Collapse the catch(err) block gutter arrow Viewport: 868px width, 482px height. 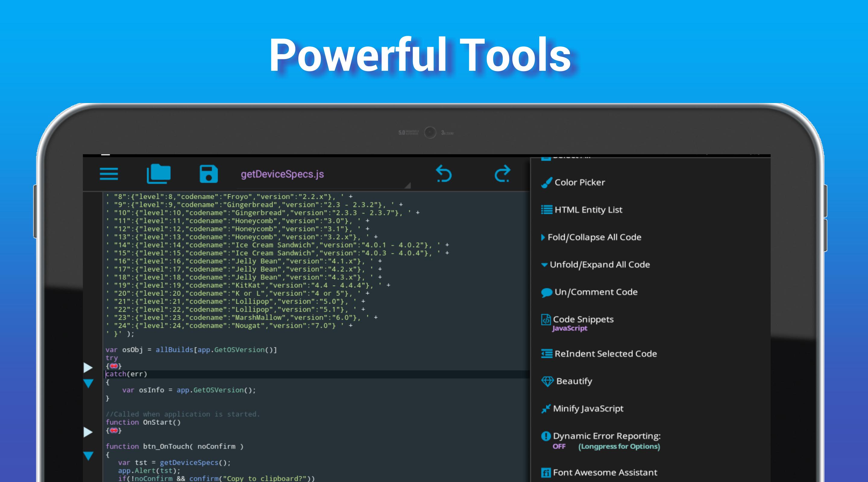88,383
